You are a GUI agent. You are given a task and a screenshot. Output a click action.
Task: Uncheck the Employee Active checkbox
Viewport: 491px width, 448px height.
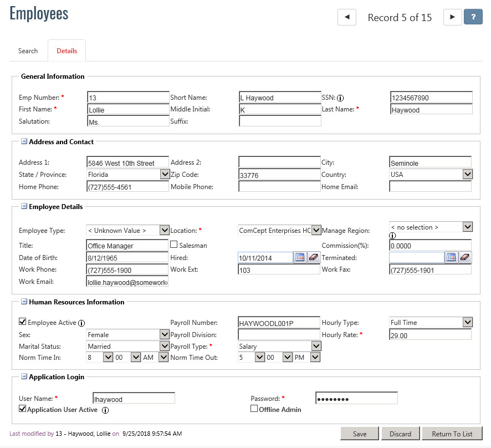[x=23, y=322]
